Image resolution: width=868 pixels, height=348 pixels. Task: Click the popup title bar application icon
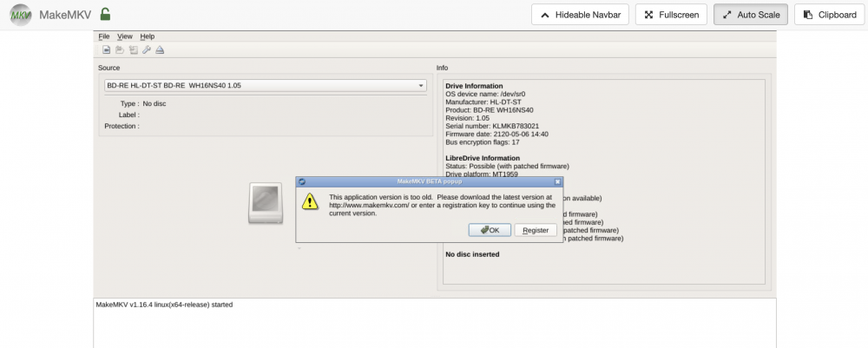(x=301, y=181)
